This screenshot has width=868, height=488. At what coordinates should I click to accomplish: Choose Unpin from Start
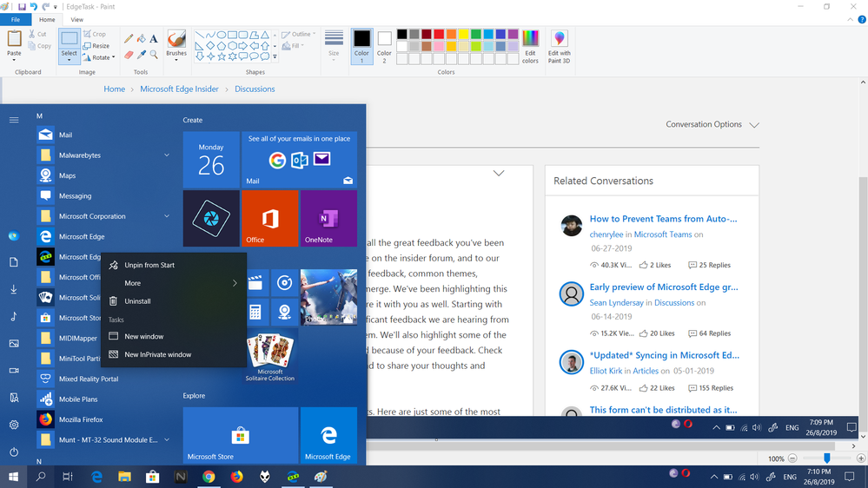tap(173, 265)
